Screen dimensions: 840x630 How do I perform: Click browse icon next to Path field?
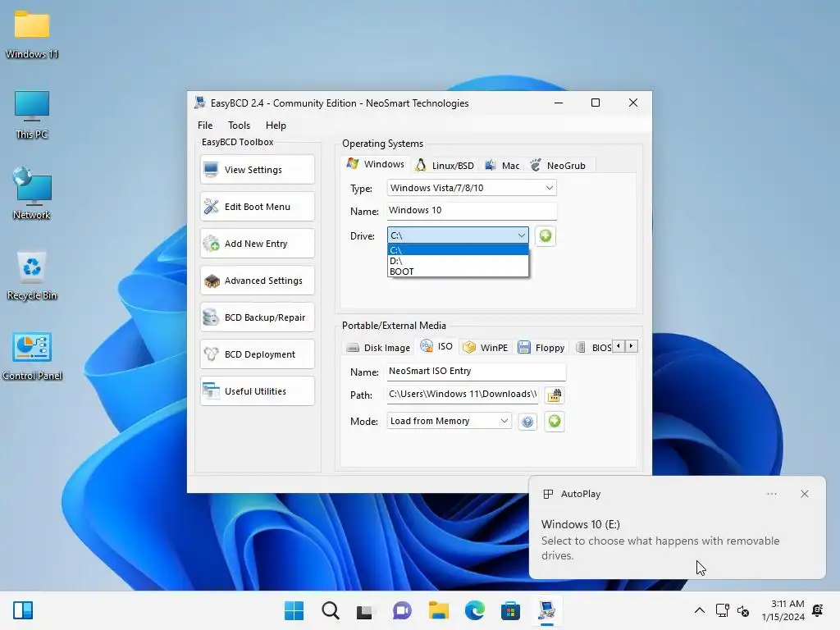tap(555, 395)
